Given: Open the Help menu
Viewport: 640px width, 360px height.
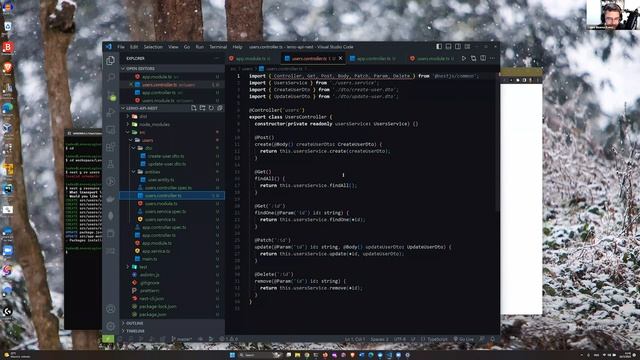Looking at the screenshot, I should pos(237,47).
